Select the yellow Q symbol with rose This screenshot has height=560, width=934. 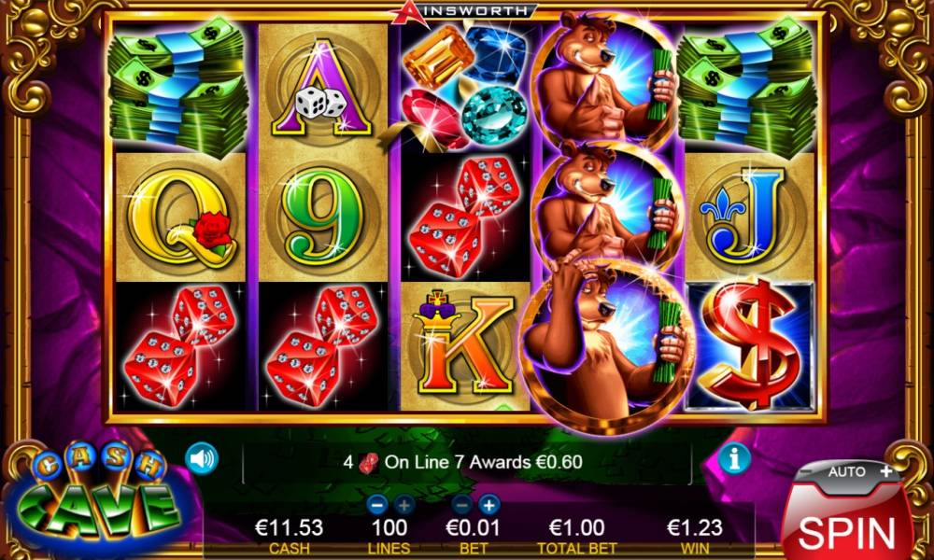coord(180,217)
